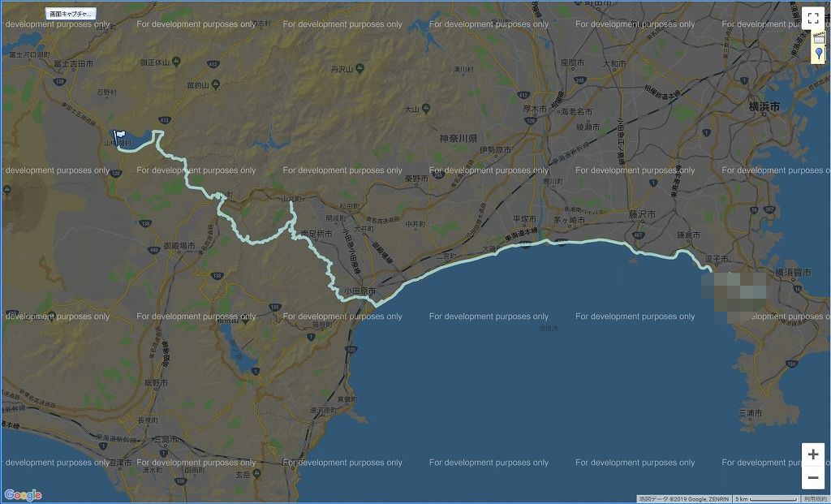This screenshot has height=504, width=831.
Task: Open the 利用規約 terms link
Action: coord(816,498)
